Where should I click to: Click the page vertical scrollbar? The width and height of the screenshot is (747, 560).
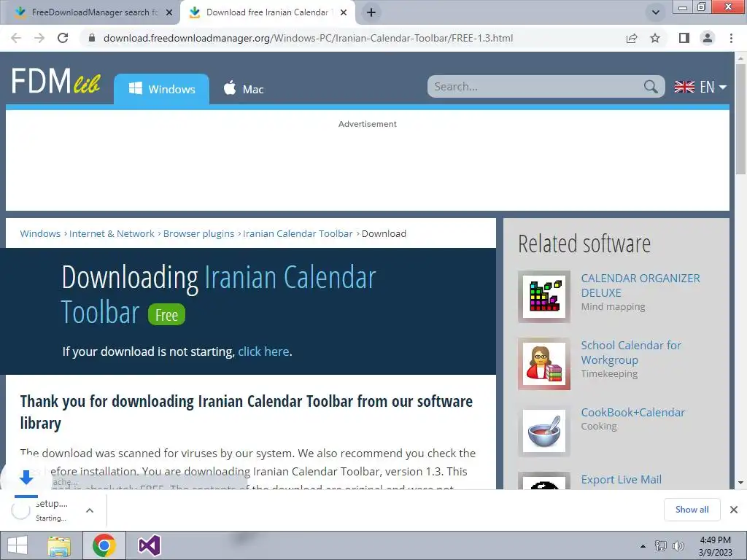click(740, 119)
